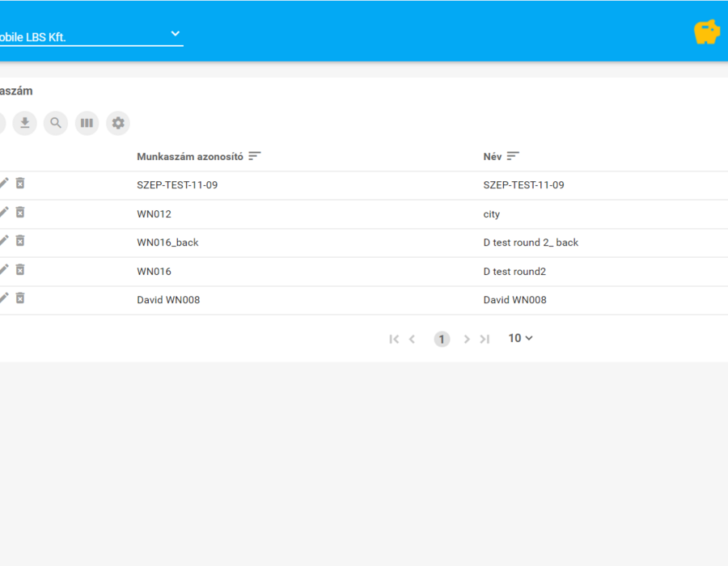The width and height of the screenshot is (728, 566).
Task: Jump to last page of results
Action: point(485,339)
